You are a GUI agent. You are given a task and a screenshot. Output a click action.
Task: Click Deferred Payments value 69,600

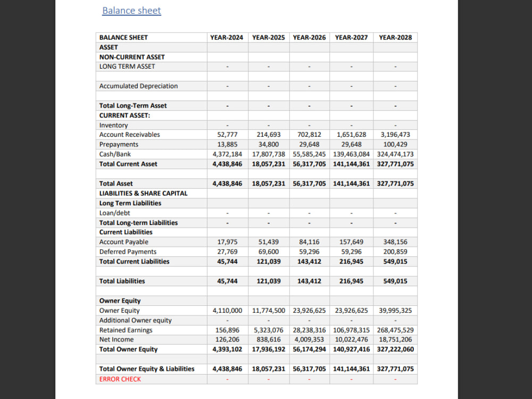click(268, 252)
